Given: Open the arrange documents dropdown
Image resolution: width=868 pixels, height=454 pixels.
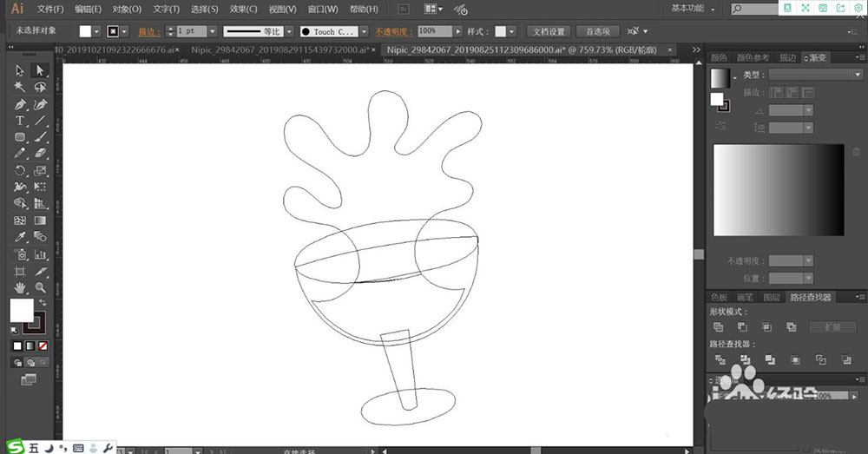Looking at the screenshot, I should click(x=433, y=9).
